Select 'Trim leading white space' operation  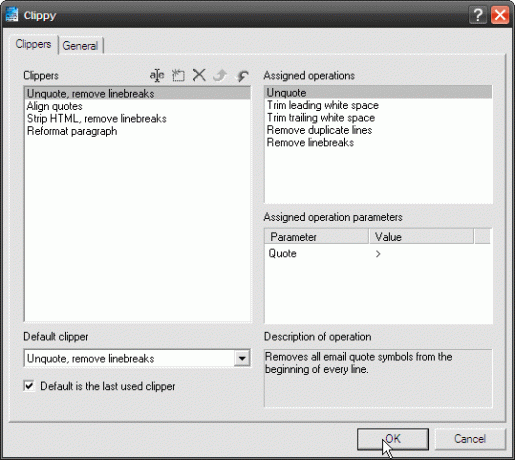(378, 105)
